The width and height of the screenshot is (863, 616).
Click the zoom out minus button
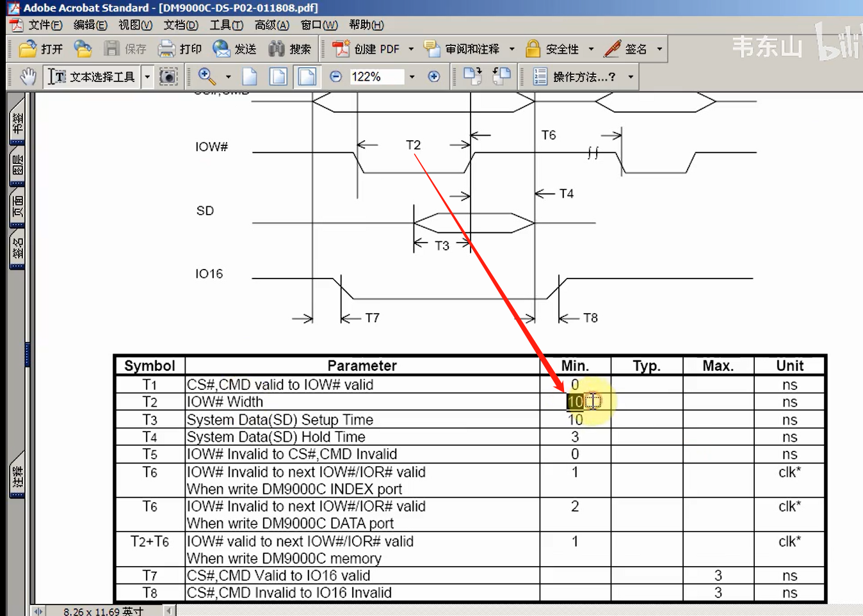click(335, 77)
